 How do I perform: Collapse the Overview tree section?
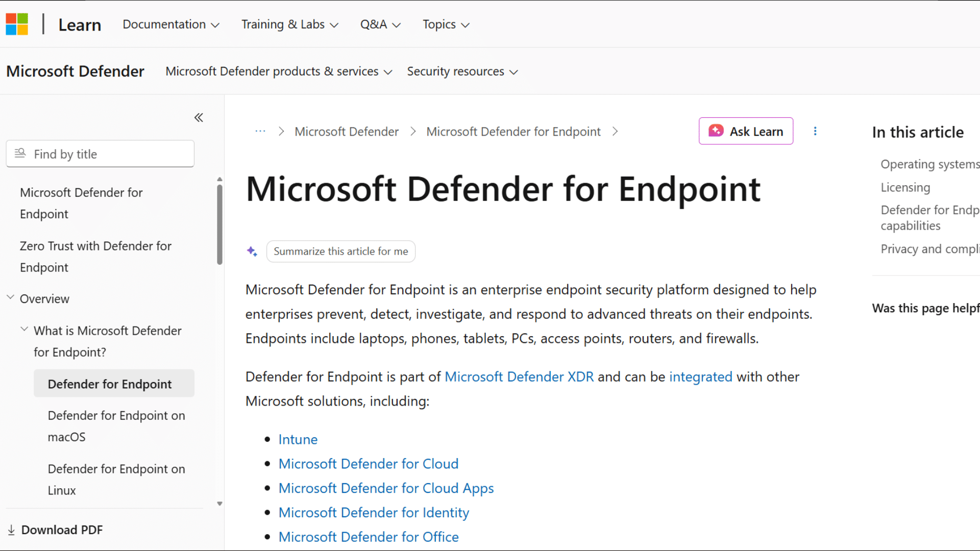coord(10,297)
